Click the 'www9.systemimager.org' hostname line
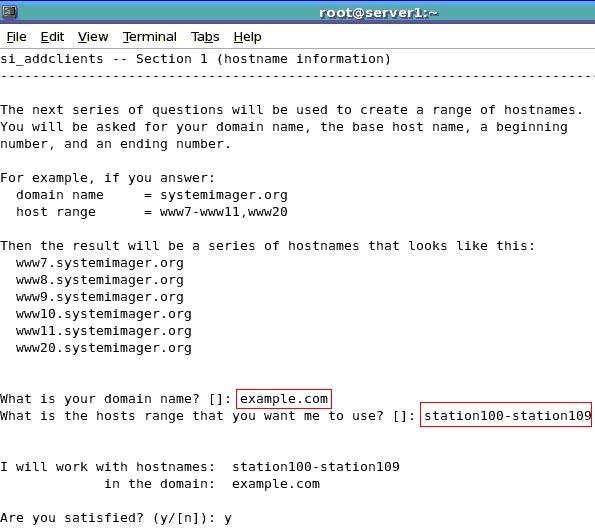595x530 pixels. click(100, 297)
